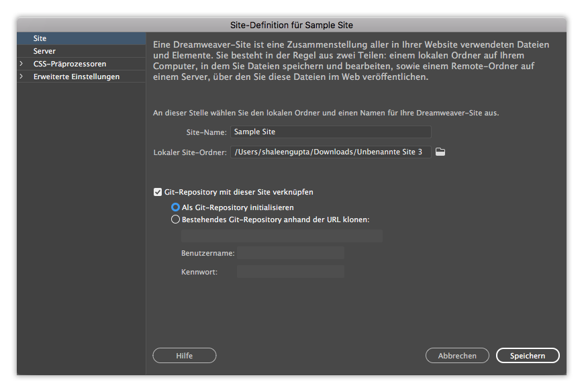The width and height of the screenshot is (584, 392).
Task: Click the Hilfe button
Action: [184, 355]
